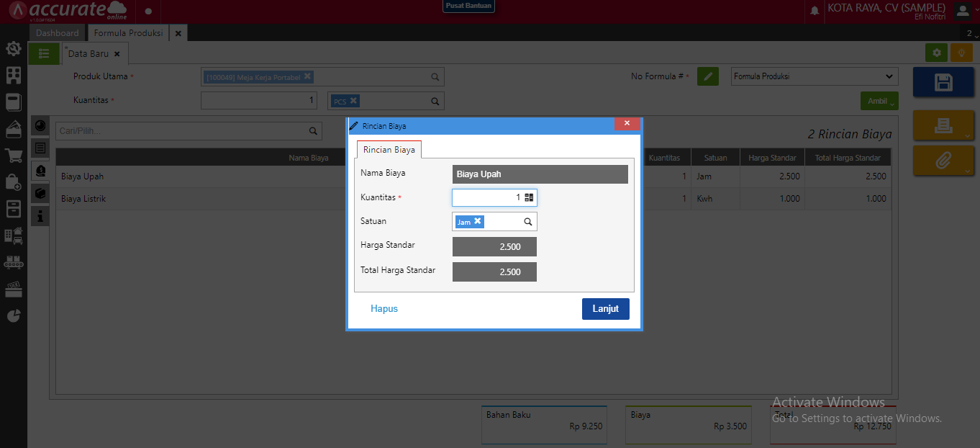Screen dimensions: 980x448
Task: Select the info section icon in the form
Action: coord(40,215)
